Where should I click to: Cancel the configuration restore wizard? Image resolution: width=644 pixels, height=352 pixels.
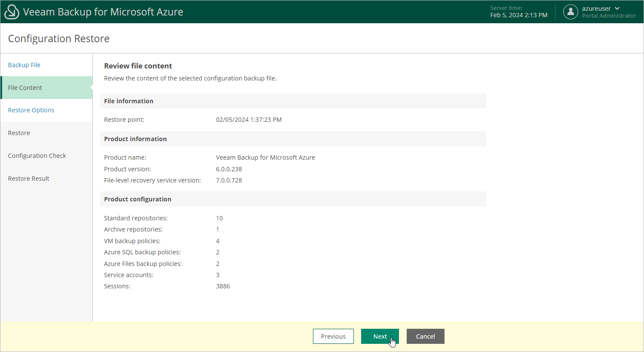[426, 337]
